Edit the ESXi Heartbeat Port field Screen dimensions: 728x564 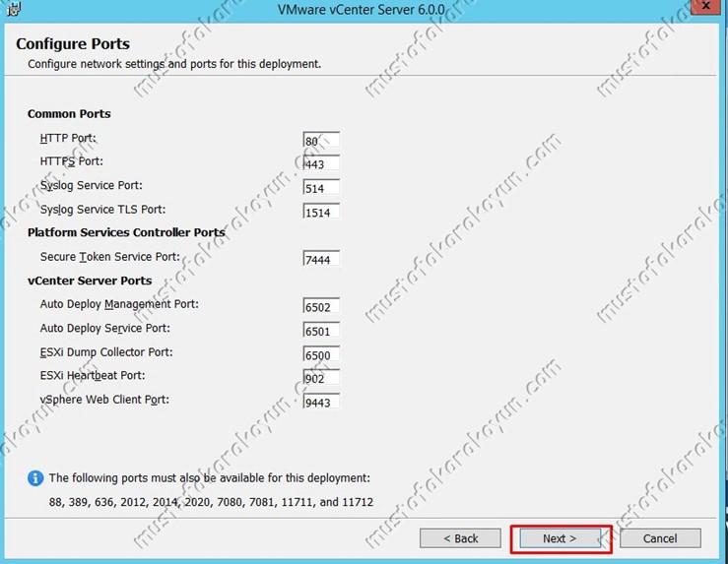[321, 378]
